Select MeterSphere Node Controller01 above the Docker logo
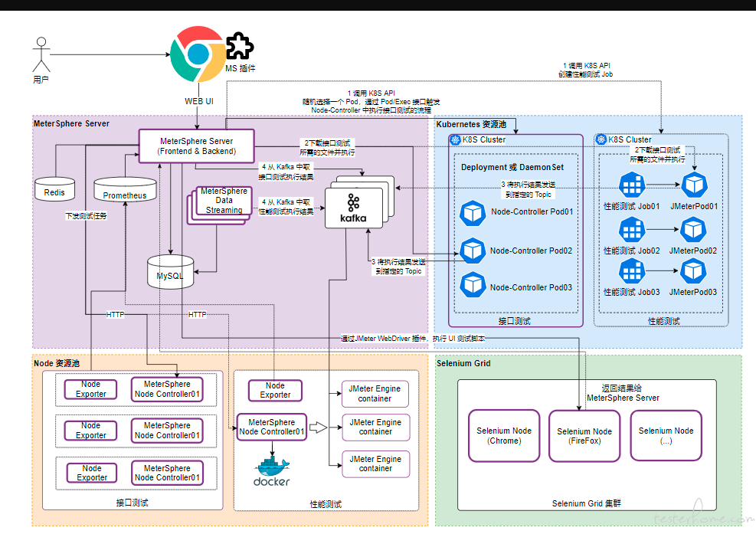 [272, 427]
